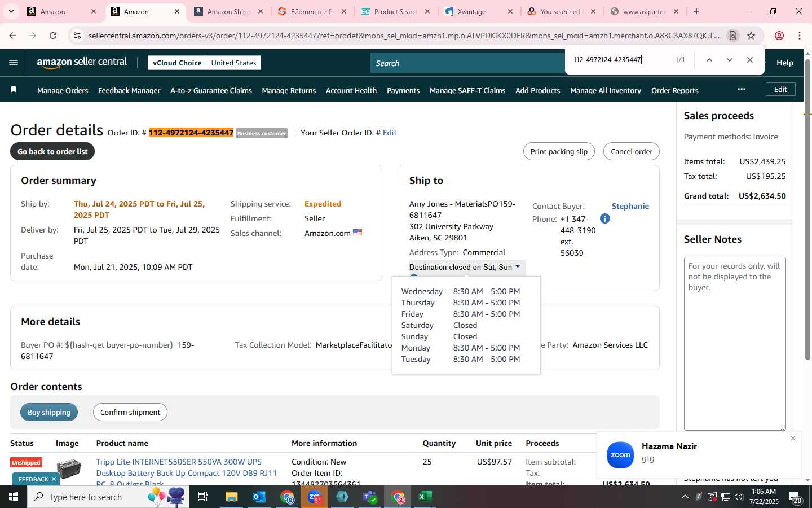Switch to the Amazon Shipping tab

(x=229, y=11)
